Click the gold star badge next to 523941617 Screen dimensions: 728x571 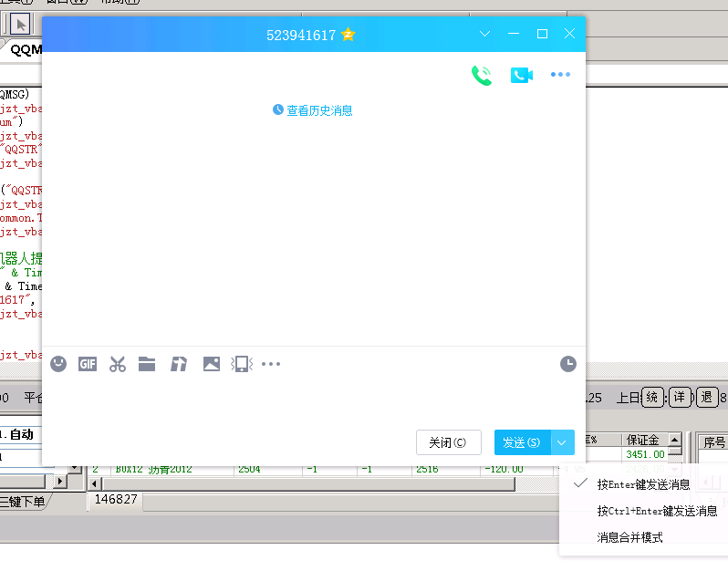348,35
